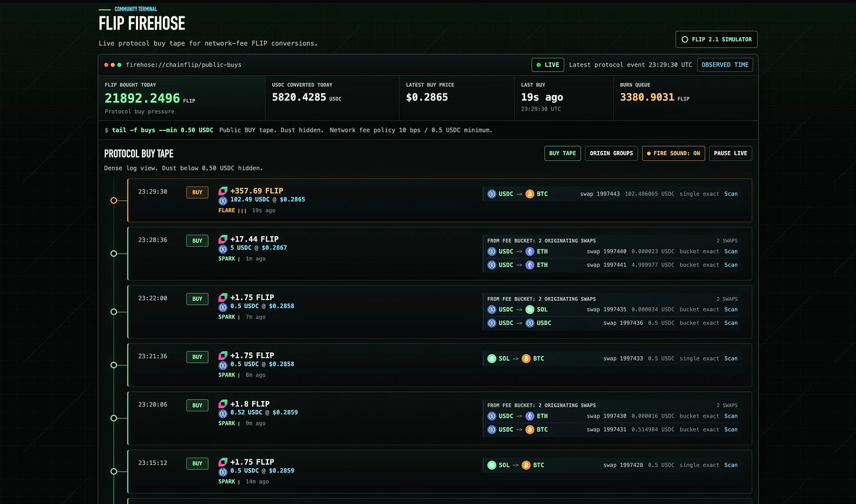Toggle the LIVE status indicator
856x504 pixels.
pyautogui.click(x=548, y=65)
